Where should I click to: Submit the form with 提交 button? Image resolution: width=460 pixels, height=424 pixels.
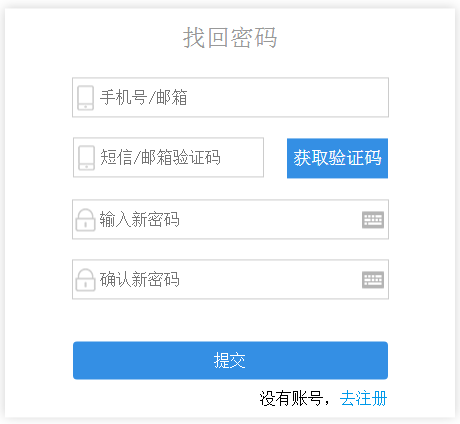[230, 360]
